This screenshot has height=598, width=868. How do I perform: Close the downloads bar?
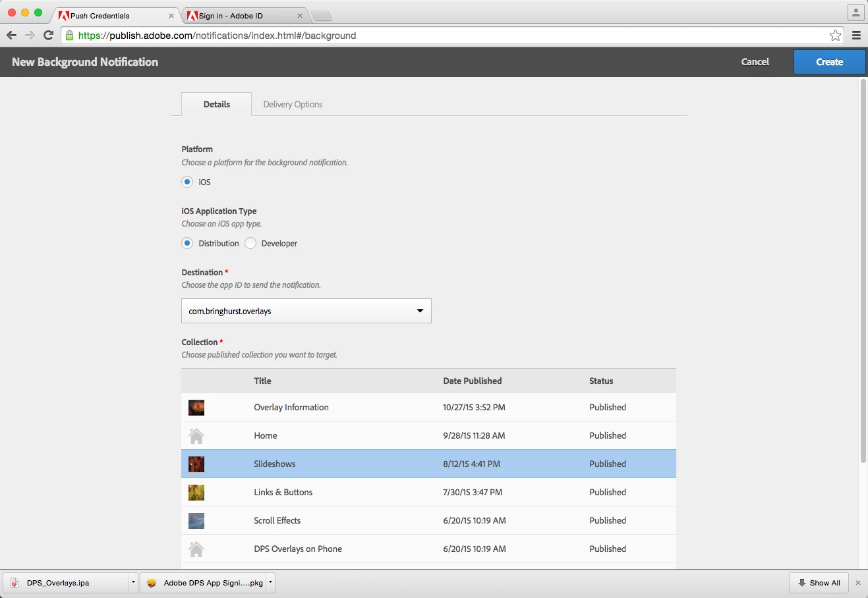tap(857, 583)
